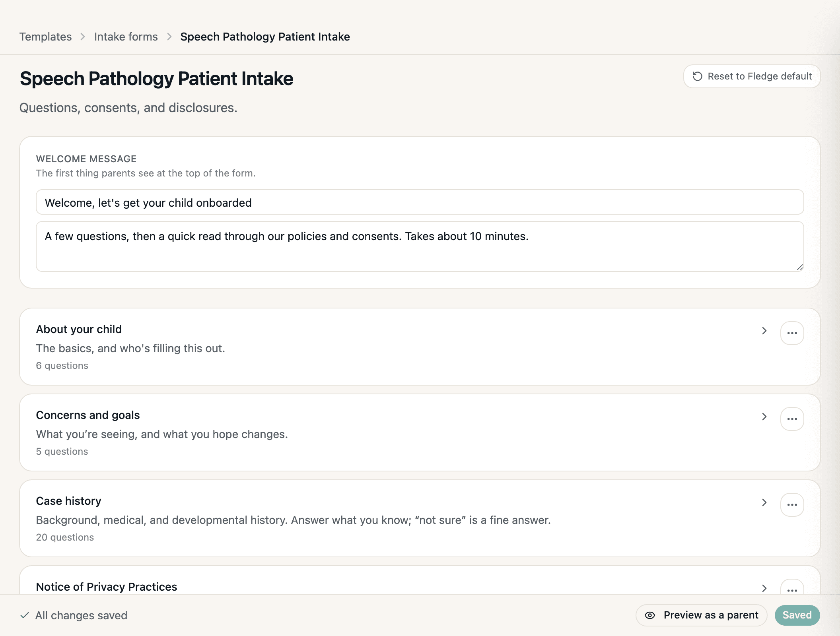Click the Concerns and goals heading
This screenshot has height=636, width=840.
(88, 415)
